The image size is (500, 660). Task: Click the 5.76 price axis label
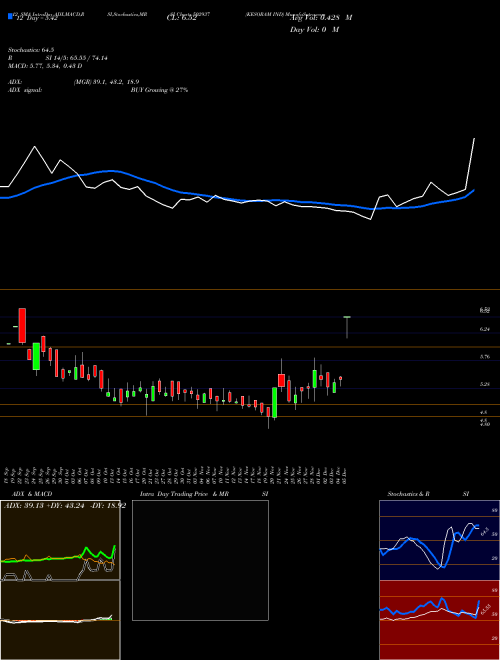pos(484,357)
